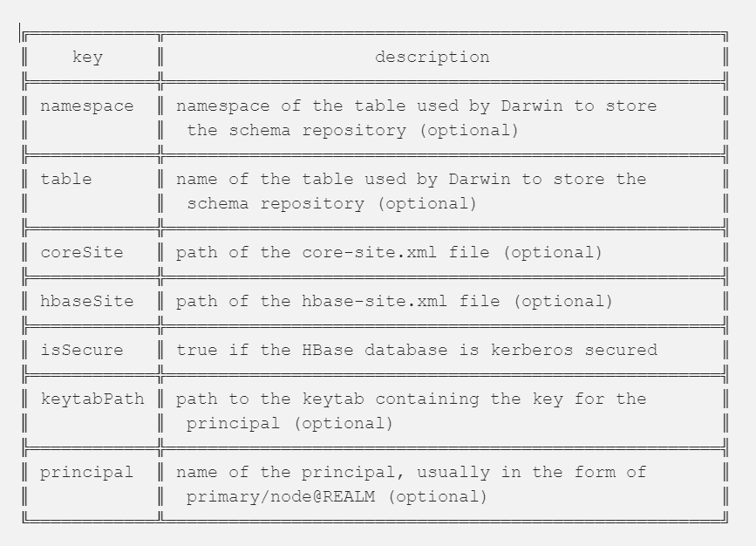
Task: Click the core-site.xml file description
Action: 389,252
